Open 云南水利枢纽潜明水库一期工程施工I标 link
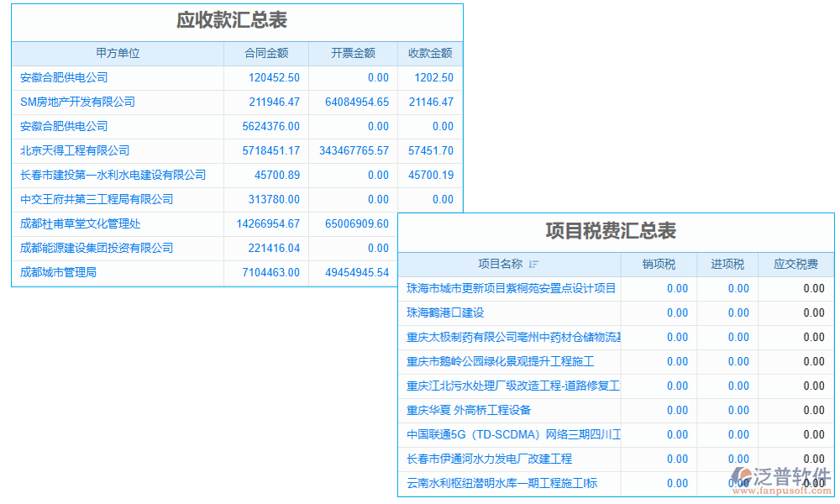Viewport: 840px width, 504px height. [x=502, y=484]
